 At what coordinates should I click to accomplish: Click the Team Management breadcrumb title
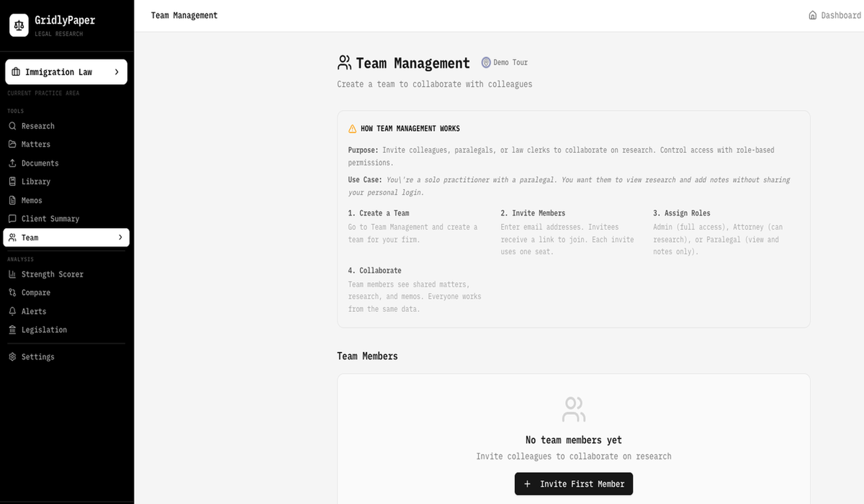coord(184,15)
